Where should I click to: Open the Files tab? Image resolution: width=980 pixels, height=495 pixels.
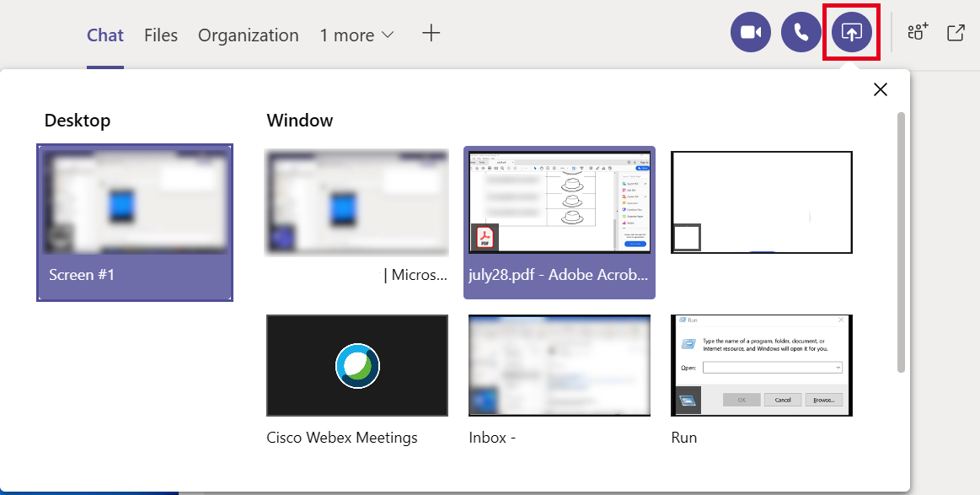click(x=160, y=35)
